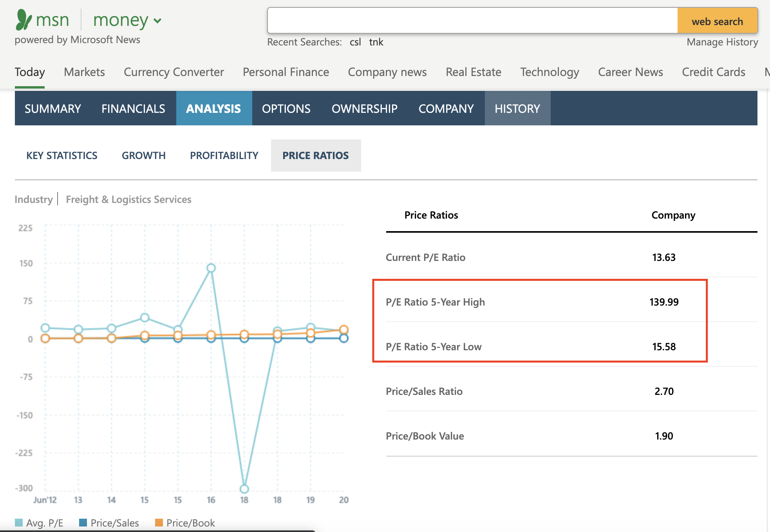Screen dimensions: 770x532
Task: Open recent search csl
Action: click(355, 42)
